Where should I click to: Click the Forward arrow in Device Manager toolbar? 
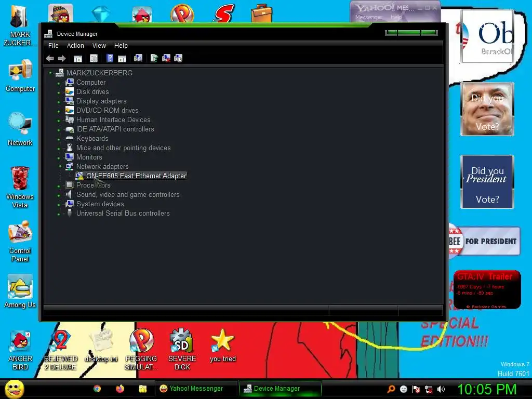tap(61, 58)
